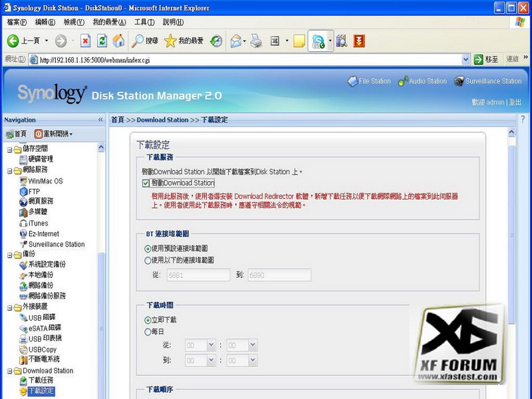Open the 檢視 View menu
This screenshot has width=532, height=399.
tap(74, 23)
